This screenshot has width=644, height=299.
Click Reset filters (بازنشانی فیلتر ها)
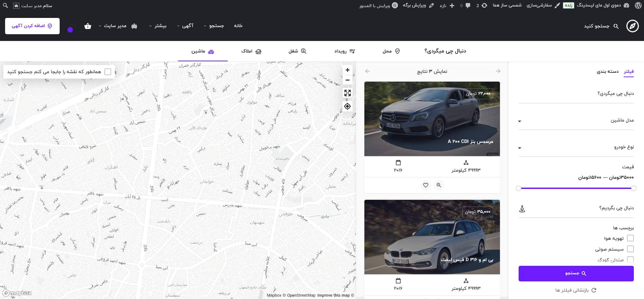[576, 290]
